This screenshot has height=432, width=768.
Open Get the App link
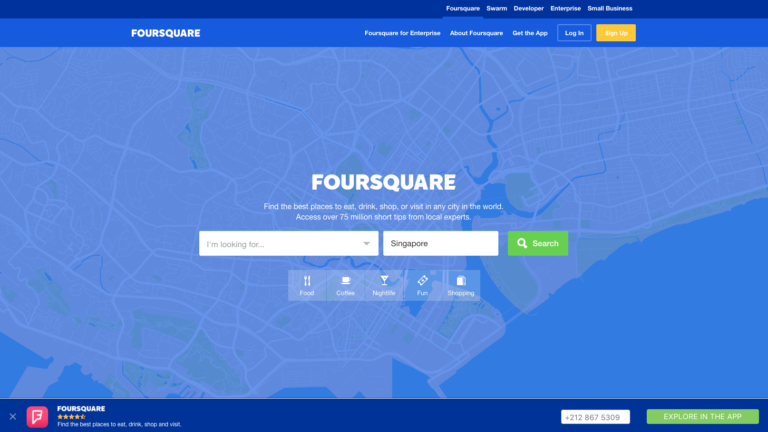pyautogui.click(x=530, y=33)
